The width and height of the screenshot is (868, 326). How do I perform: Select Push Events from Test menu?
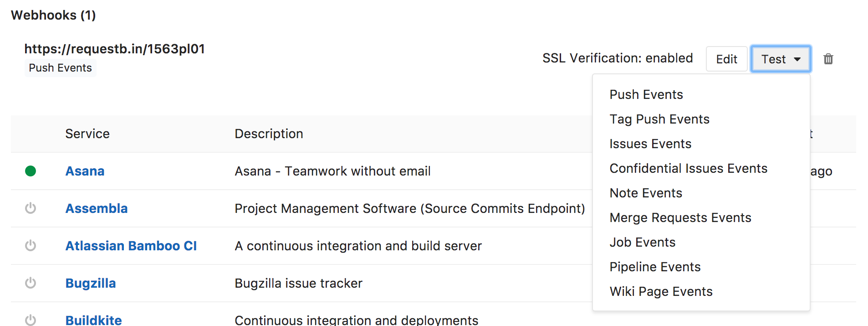tap(646, 94)
